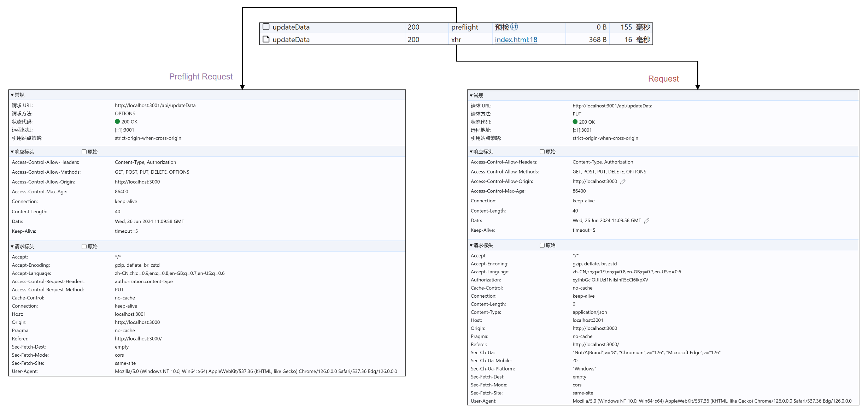
Task: Click the pencil icon next to Date value
Action: point(646,221)
